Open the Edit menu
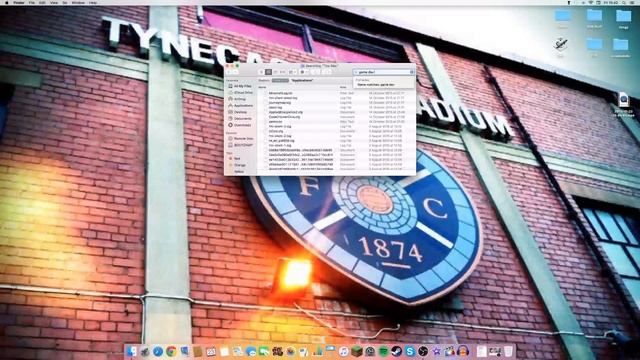Image resolution: width=640 pixels, height=360 pixels. pyautogui.click(x=42, y=2)
